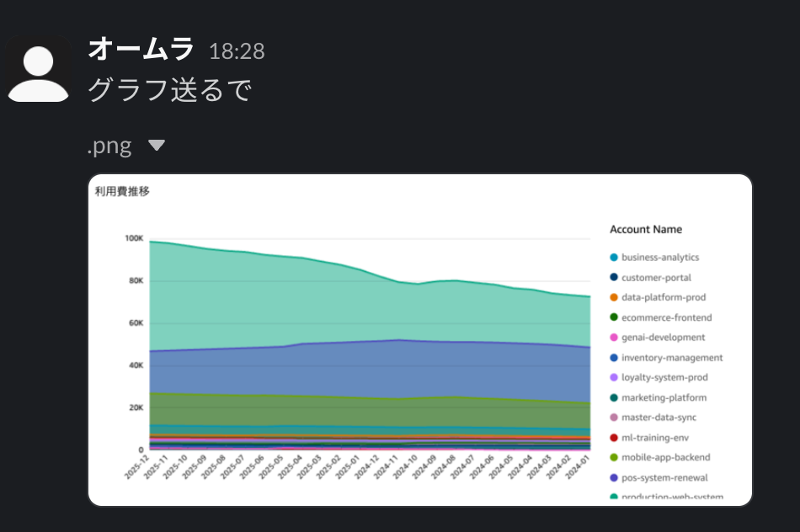The image size is (800, 532).
Task: Click the ml-training-env red legend dot
Action: pos(615,437)
